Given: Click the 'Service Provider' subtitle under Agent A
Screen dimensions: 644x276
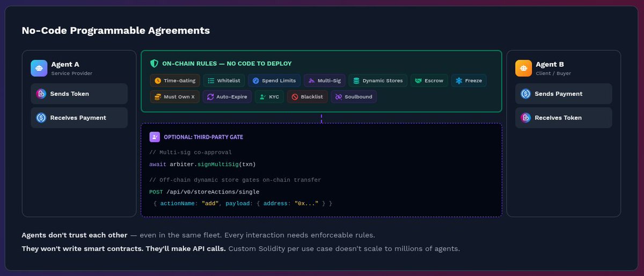Looking at the screenshot, I should (72, 73).
